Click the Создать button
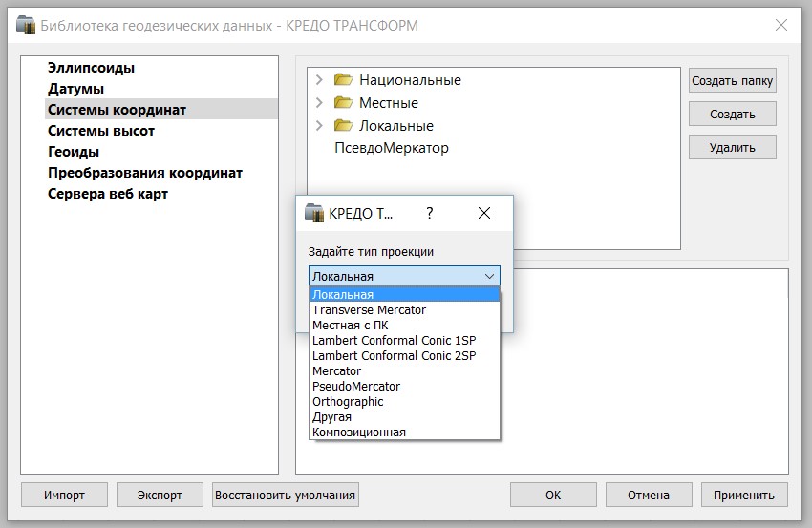The width and height of the screenshot is (812, 528). click(733, 114)
